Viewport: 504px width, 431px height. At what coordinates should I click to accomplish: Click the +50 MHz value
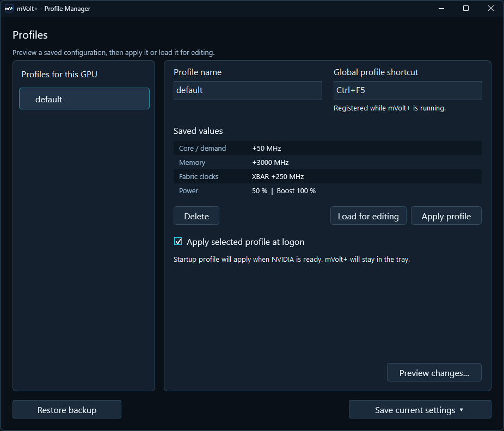click(x=267, y=148)
